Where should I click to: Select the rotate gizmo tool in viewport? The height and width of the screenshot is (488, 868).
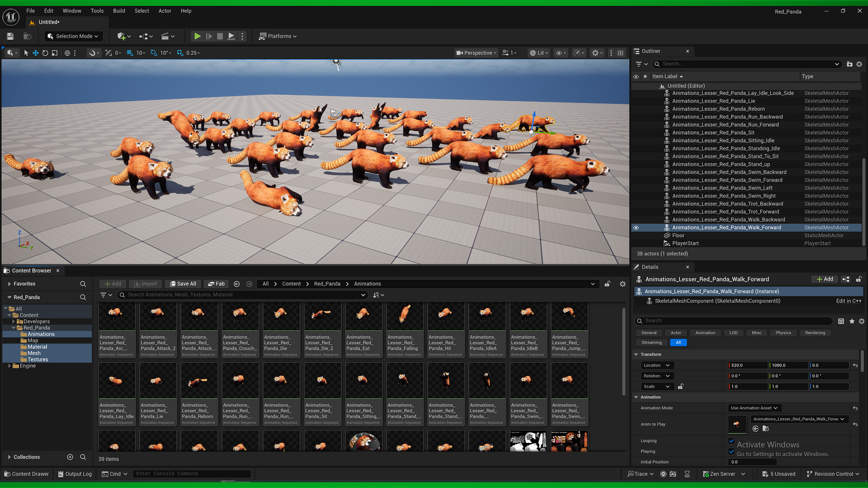pos(45,53)
